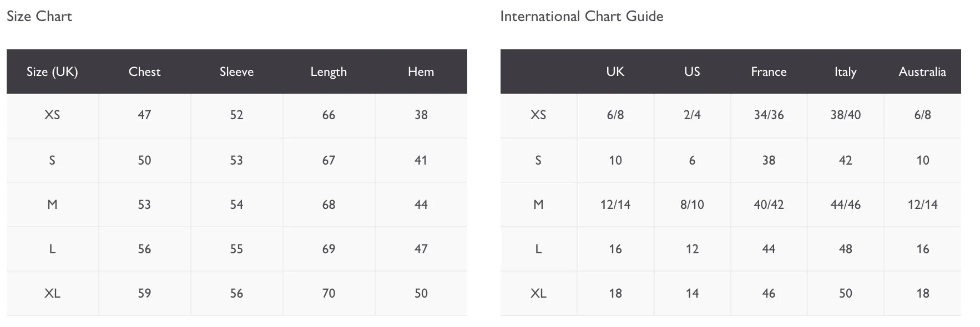Click the Sleeve column header
Screen dimensions: 980x327
click(236, 71)
